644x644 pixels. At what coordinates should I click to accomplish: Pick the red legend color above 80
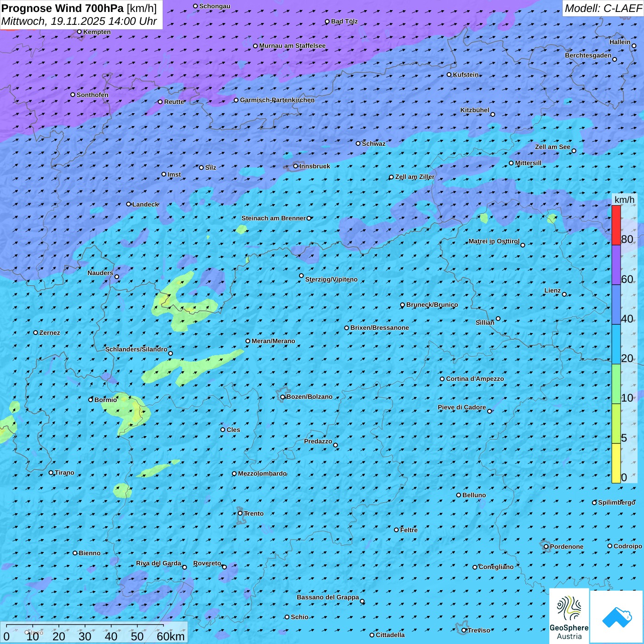pyautogui.click(x=616, y=225)
